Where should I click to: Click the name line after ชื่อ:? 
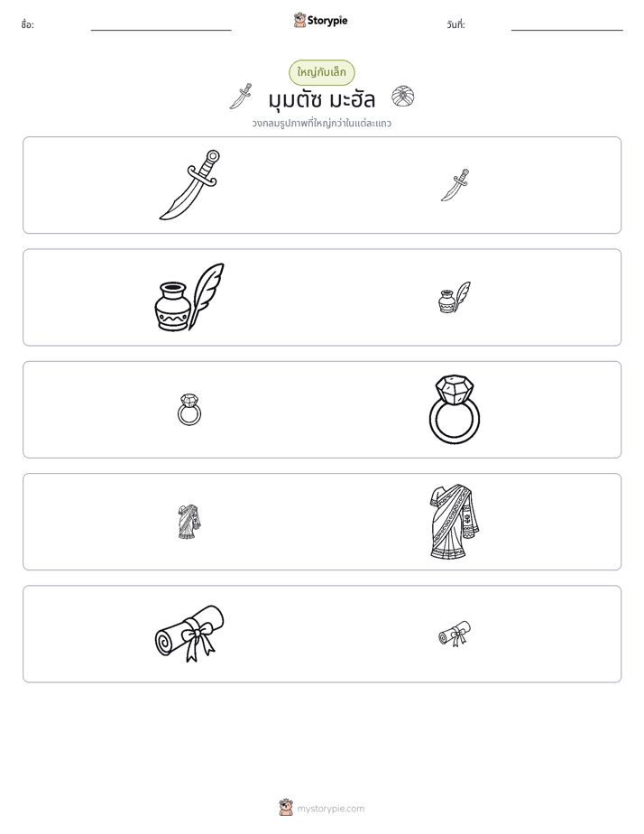[161, 26]
